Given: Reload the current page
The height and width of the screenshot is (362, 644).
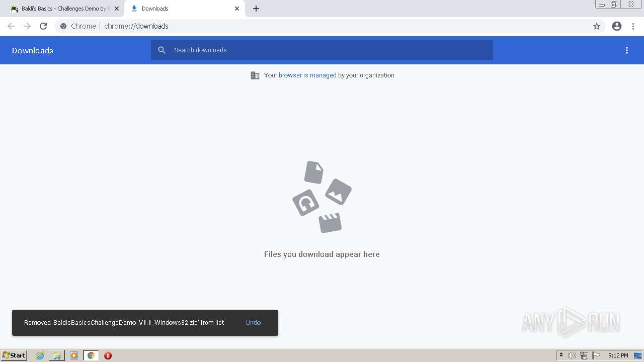Looking at the screenshot, I should coord(43,26).
